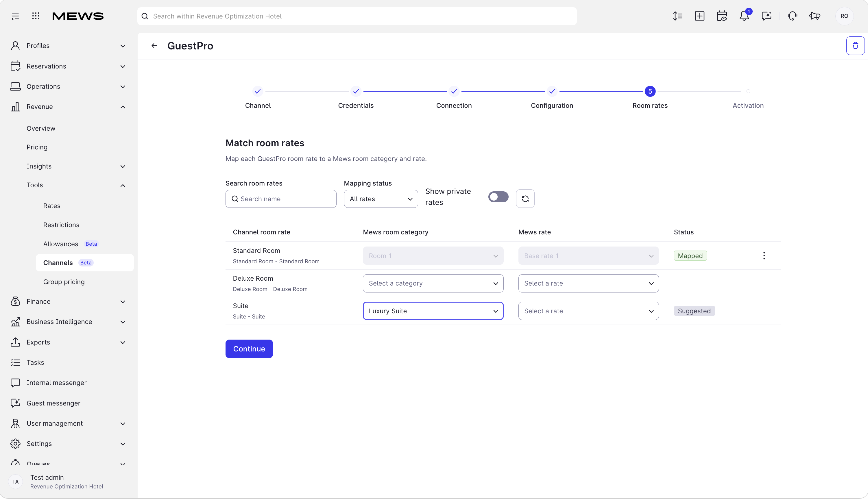This screenshot has height=500, width=868.
Task: Open the notifications bell
Action: point(744,16)
